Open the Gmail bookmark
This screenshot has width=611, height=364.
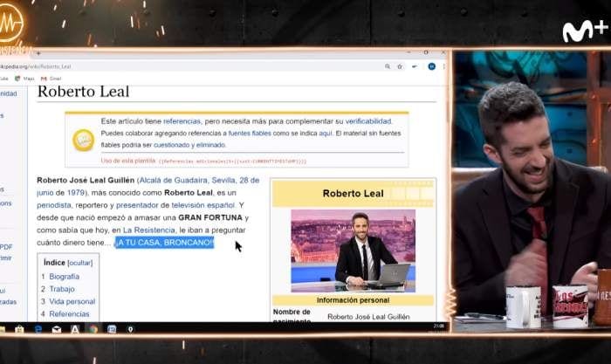51,79
